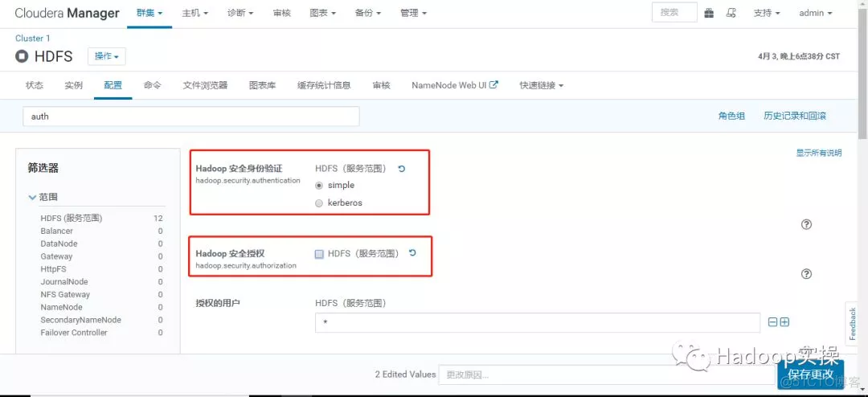Click the configuration search field containing auth
This screenshot has height=397, width=868.
[191, 117]
